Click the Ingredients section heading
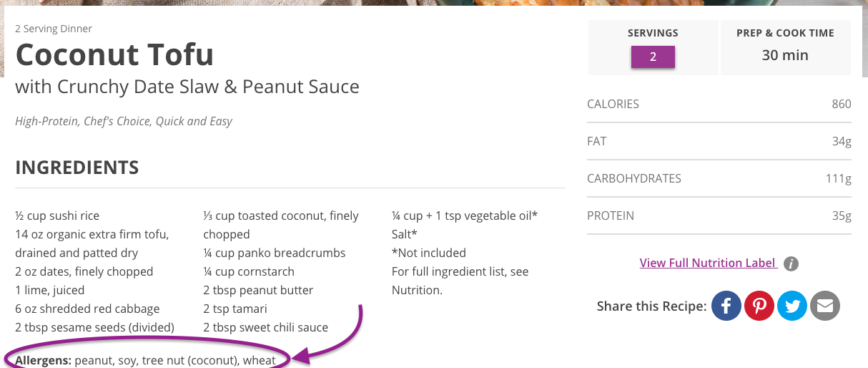The width and height of the screenshot is (868, 368). 77,168
